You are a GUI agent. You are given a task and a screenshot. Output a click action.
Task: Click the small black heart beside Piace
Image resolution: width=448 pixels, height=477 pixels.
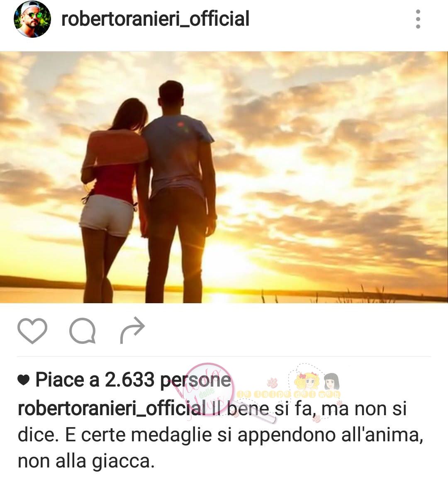(x=23, y=380)
